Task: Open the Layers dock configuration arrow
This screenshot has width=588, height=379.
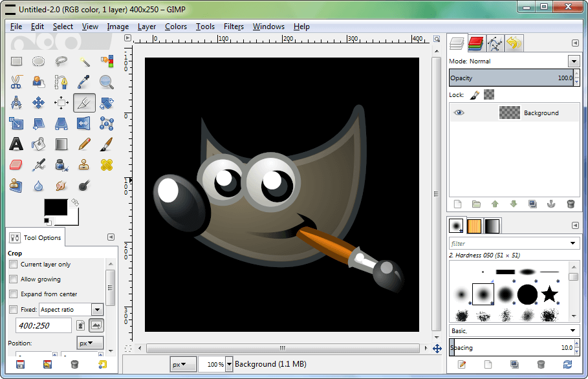Action: [x=575, y=43]
